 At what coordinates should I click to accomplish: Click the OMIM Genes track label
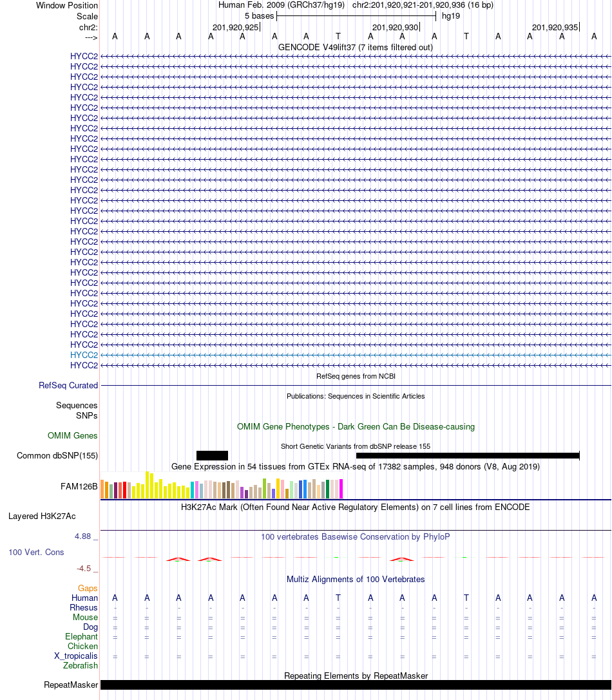73,436
